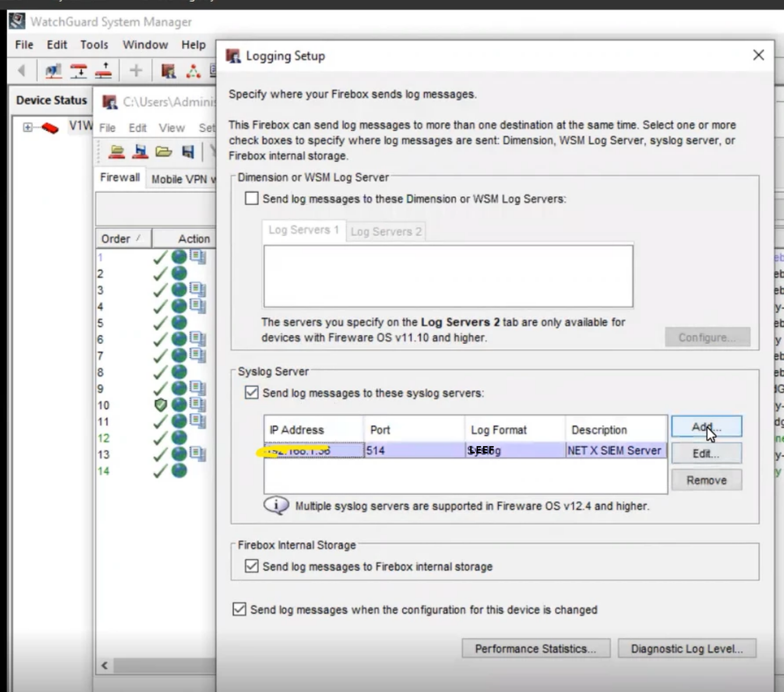Click the Configure log servers button
The image size is (784, 692).
(707, 337)
